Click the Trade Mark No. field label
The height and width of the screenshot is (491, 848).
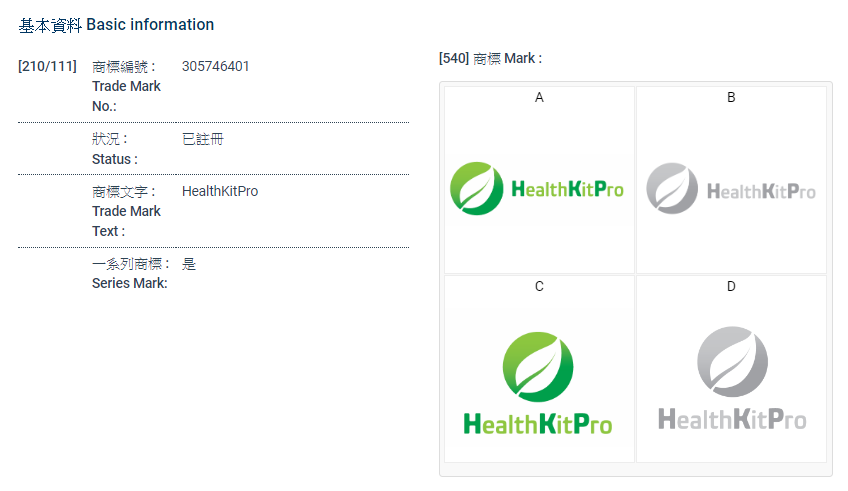tap(126, 86)
